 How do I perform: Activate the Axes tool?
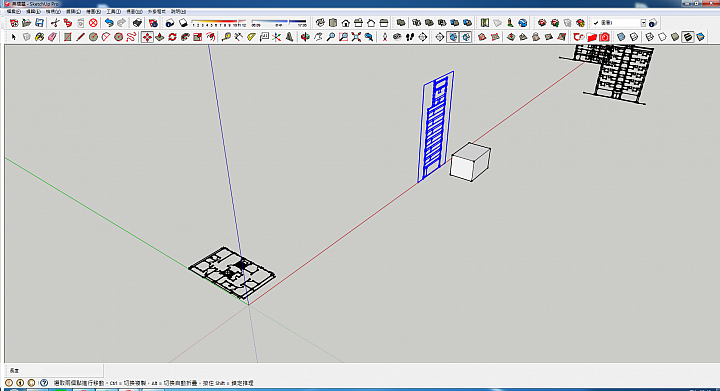coord(276,37)
